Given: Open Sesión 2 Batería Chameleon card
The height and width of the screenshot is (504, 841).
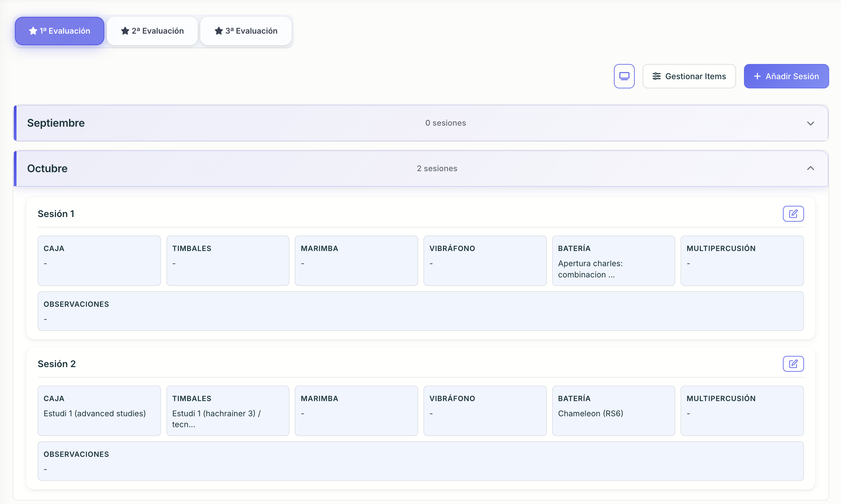Looking at the screenshot, I should pos(613,411).
